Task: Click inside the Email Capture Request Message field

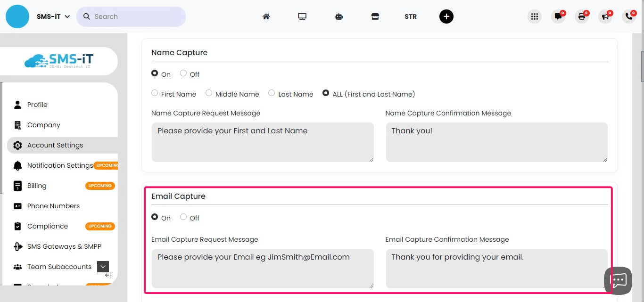Action: (262, 269)
